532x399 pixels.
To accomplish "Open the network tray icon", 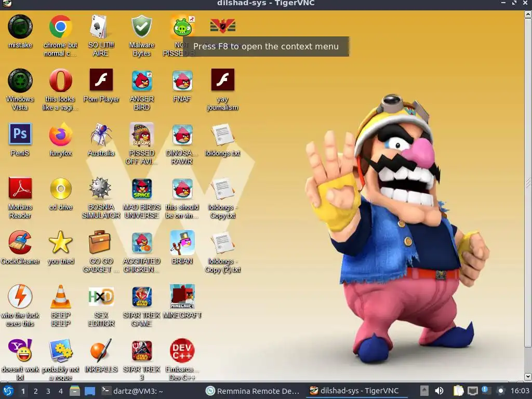I will [473, 391].
